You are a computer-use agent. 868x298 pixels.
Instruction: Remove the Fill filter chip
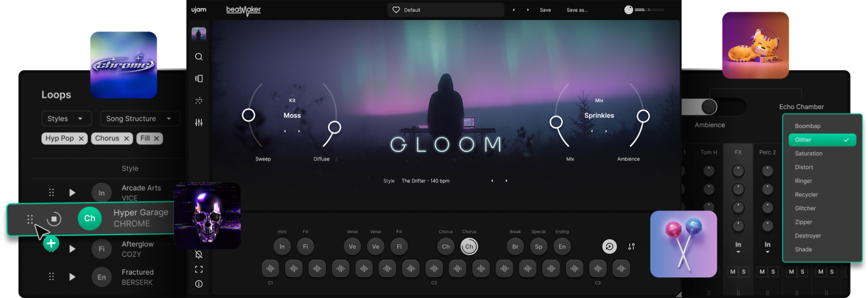click(156, 139)
